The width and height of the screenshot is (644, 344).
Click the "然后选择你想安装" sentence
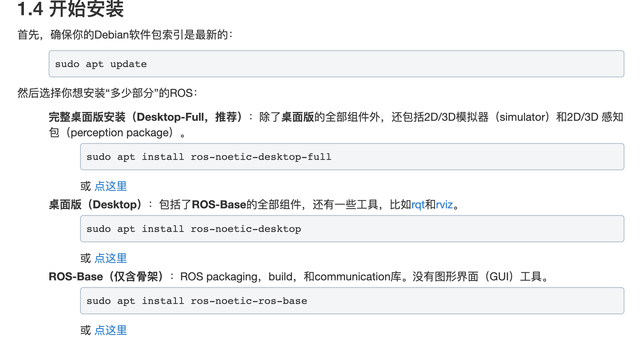tap(107, 93)
